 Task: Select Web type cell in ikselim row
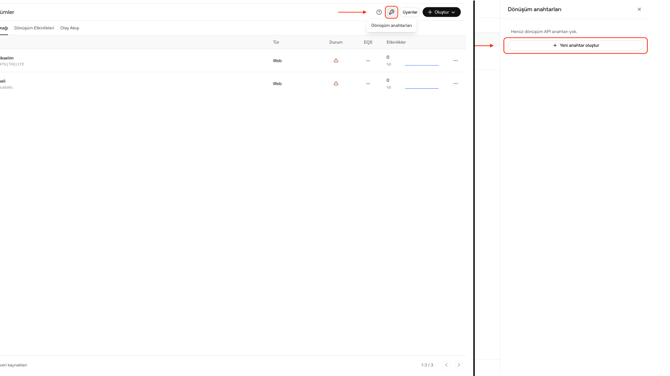[x=277, y=61]
